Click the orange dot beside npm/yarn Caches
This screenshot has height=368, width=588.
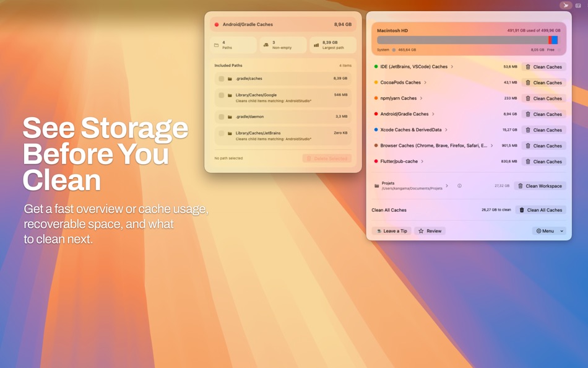point(376,98)
